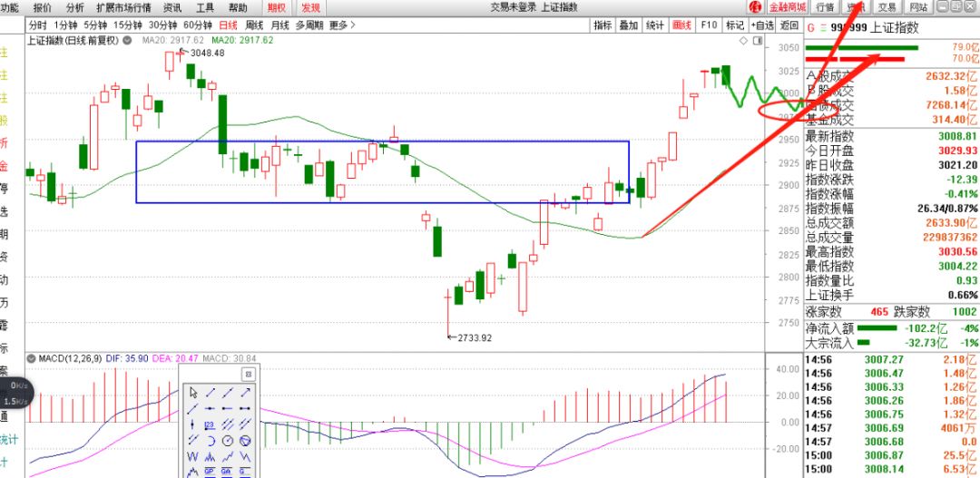Switch to the 网站 tab
Image resolution: width=980 pixels, height=478 pixels.
[918, 7]
